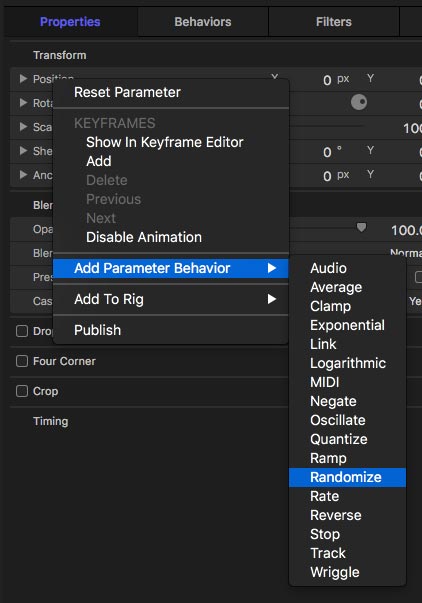
Task: Open Add To Rig submenu
Action: point(170,299)
